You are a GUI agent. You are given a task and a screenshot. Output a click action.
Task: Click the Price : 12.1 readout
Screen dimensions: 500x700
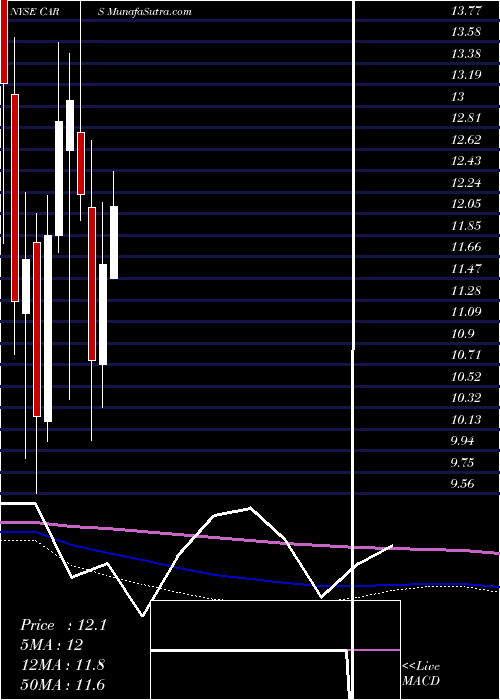(63, 625)
